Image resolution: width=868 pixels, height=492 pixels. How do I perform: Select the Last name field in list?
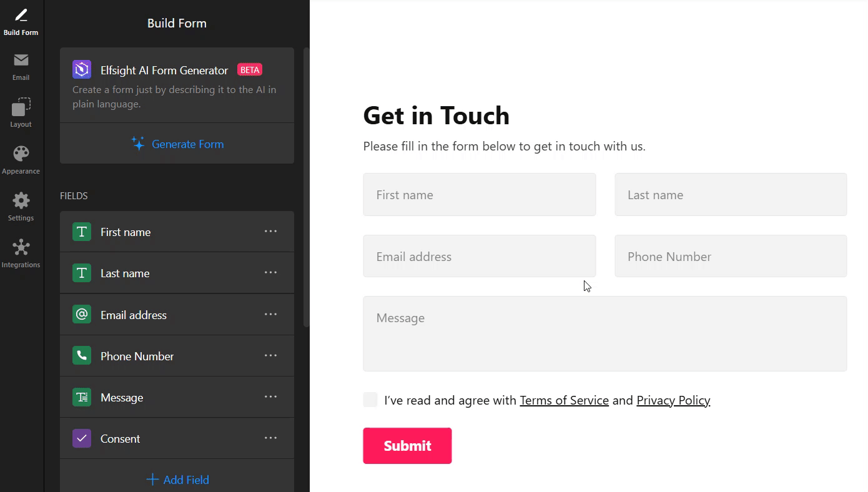(x=177, y=273)
